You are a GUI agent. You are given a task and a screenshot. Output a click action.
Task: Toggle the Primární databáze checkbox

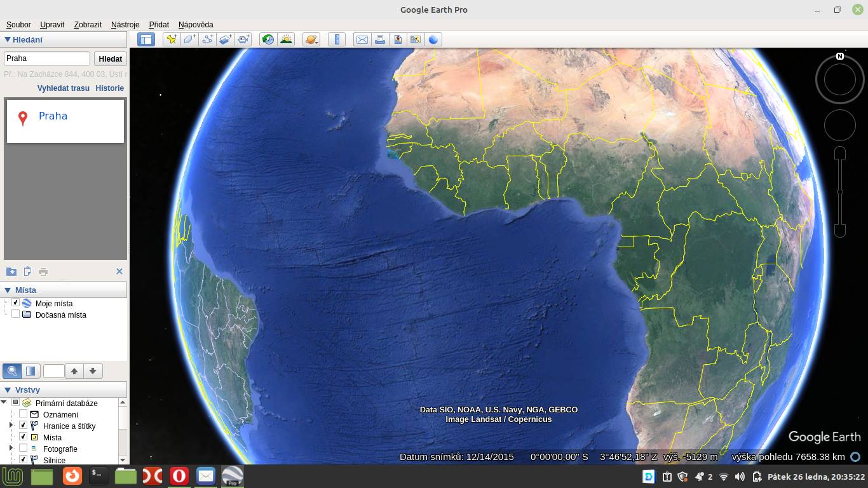(16, 402)
